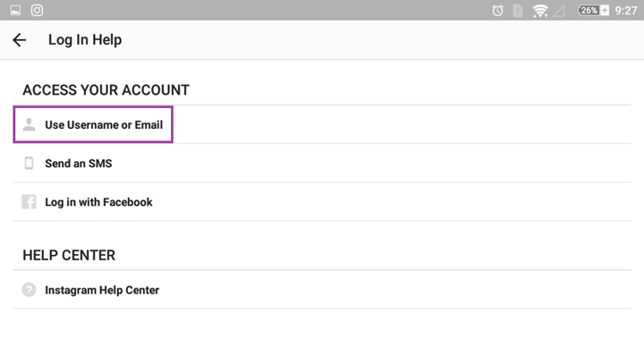Tap the cellular signal strength icon
The image size is (644, 339).
click(x=558, y=11)
